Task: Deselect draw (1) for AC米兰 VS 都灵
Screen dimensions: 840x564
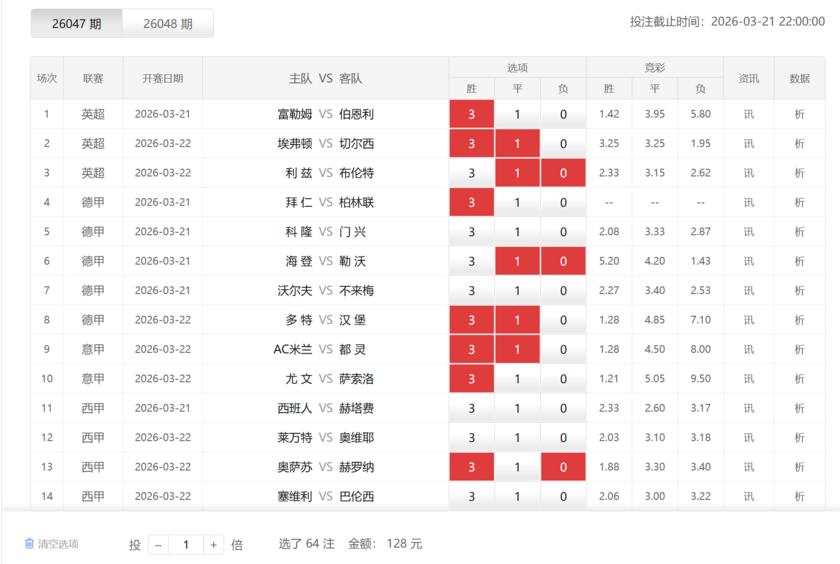Action: 517,349
